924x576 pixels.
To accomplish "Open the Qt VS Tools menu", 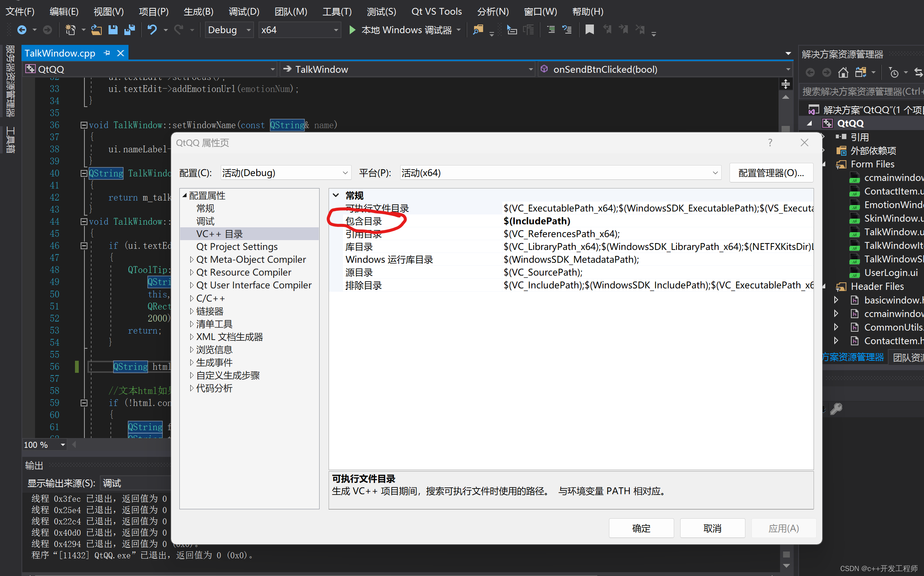I will [436, 11].
